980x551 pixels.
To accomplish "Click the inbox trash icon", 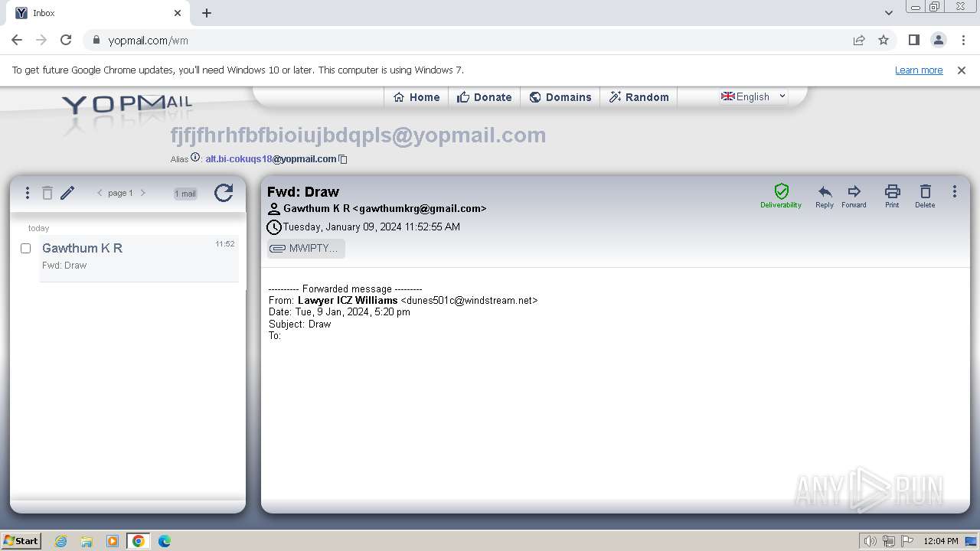I will [47, 193].
